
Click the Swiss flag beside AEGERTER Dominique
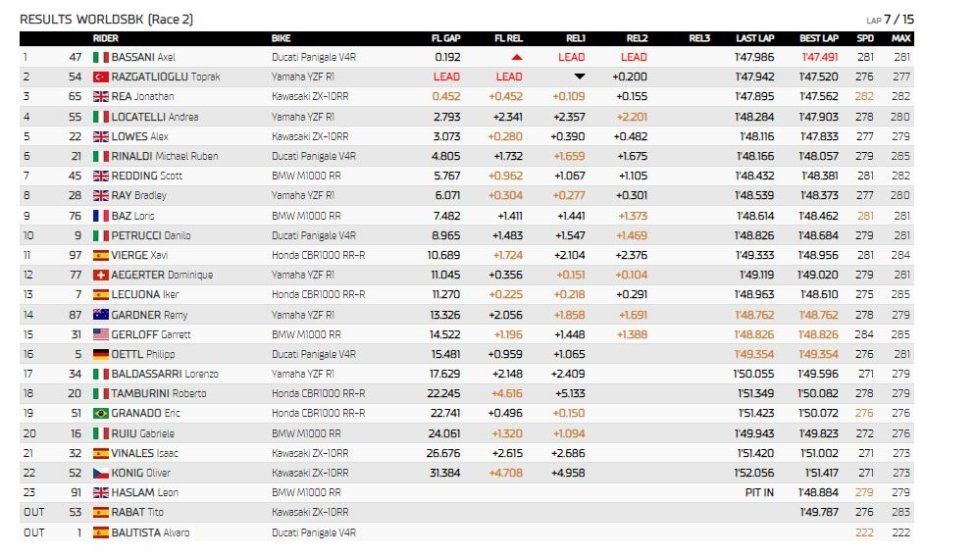tap(100, 275)
